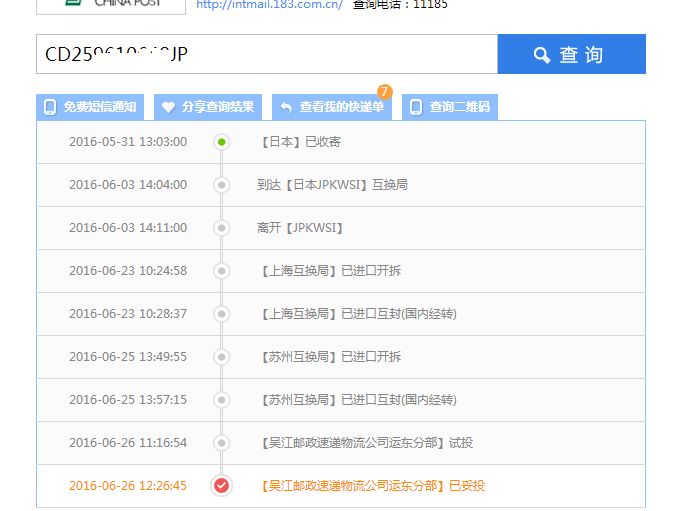The height and width of the screenshot is (511, 696).
Task: Click the timeline dot at 2016-06-26 11:16:54
Action: point(221,443)
